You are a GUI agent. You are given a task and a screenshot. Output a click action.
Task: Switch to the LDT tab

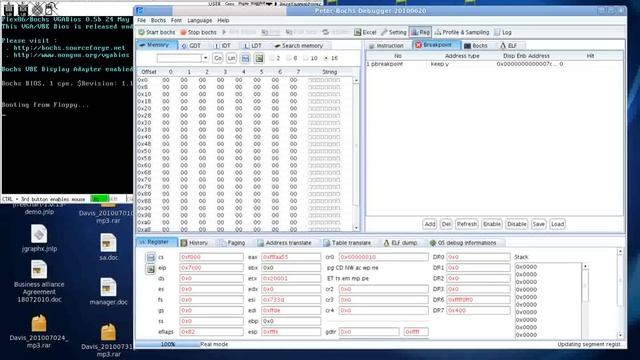click(253, 46)
